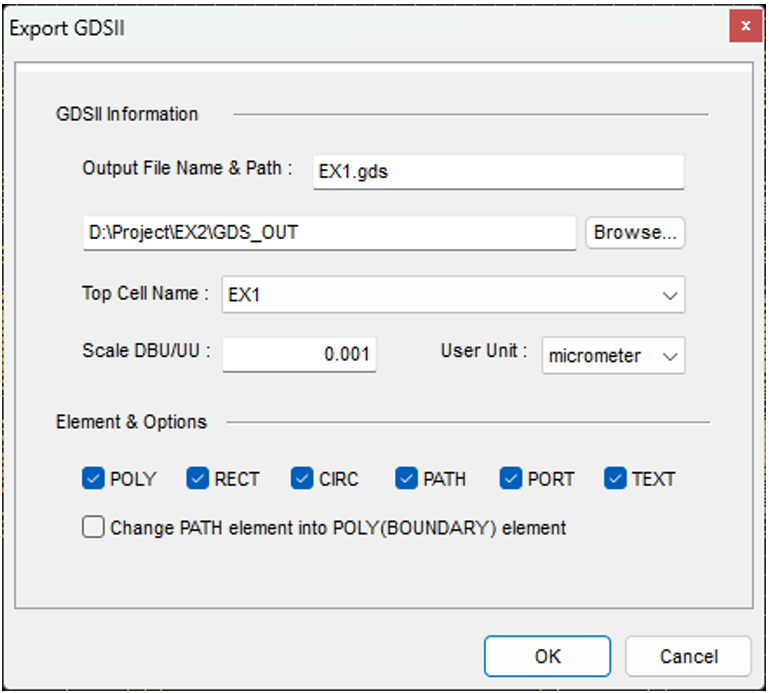The width and height of the screenshot is (769, 693).
Task: Toggle the RECT element checkbox
Action: tap(198, 479)
